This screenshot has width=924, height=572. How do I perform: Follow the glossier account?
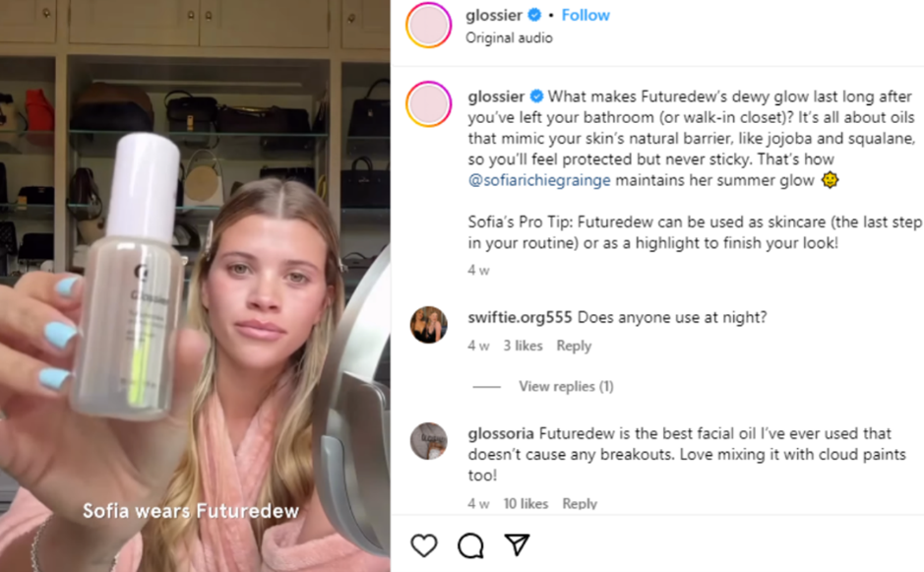[585, 15]
